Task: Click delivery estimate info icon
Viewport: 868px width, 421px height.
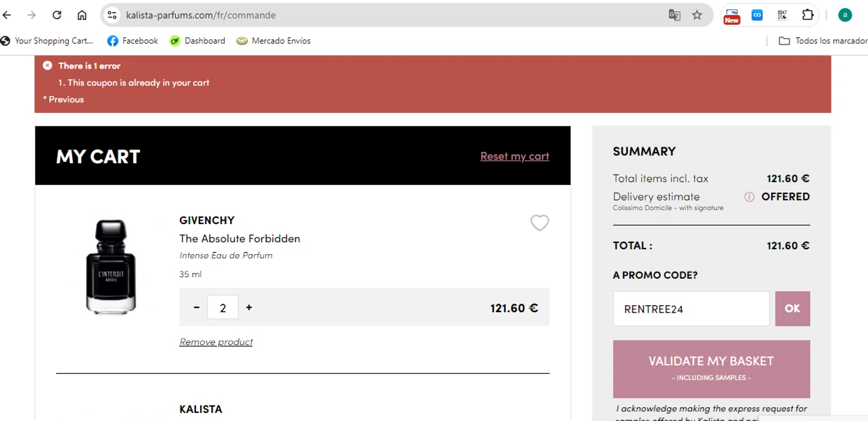Action: click(x=749, y=197)
